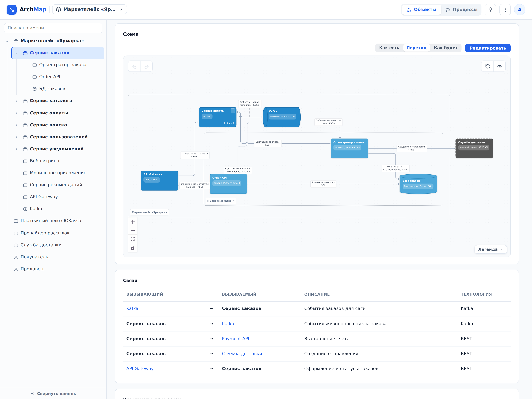Open the Маркетплейс project selector in the header
532x399 pixels.
[x=89, y=9]
